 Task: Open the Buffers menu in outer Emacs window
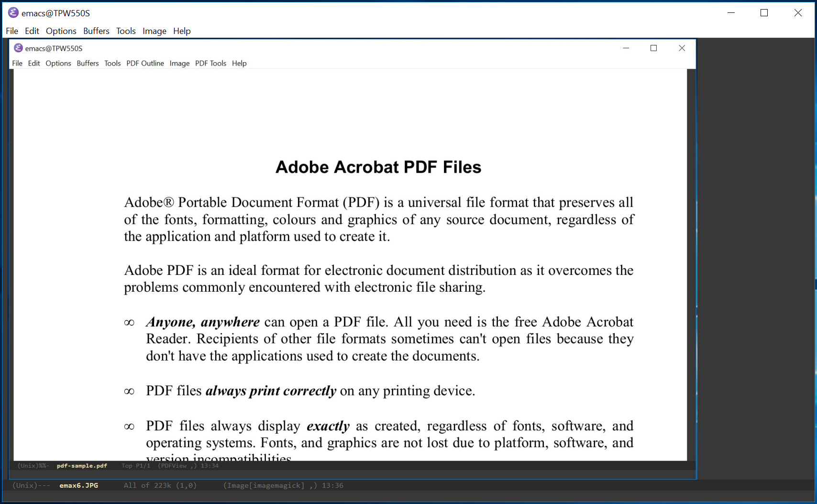point(96,31)
